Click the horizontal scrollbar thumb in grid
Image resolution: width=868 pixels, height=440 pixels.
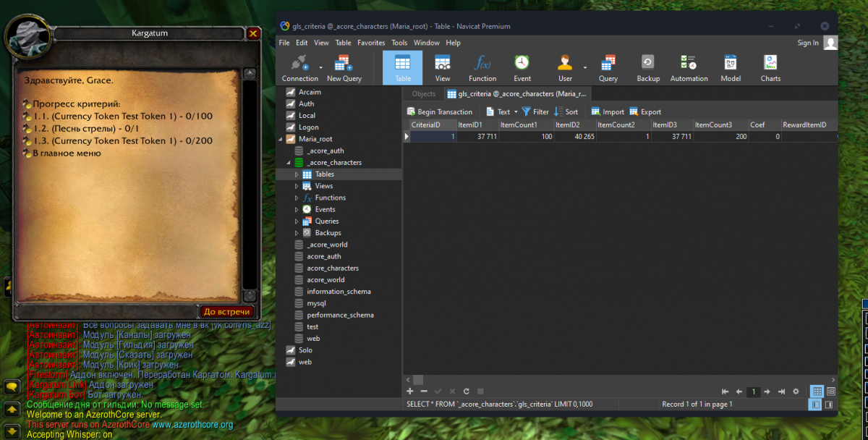pos(418,380)
